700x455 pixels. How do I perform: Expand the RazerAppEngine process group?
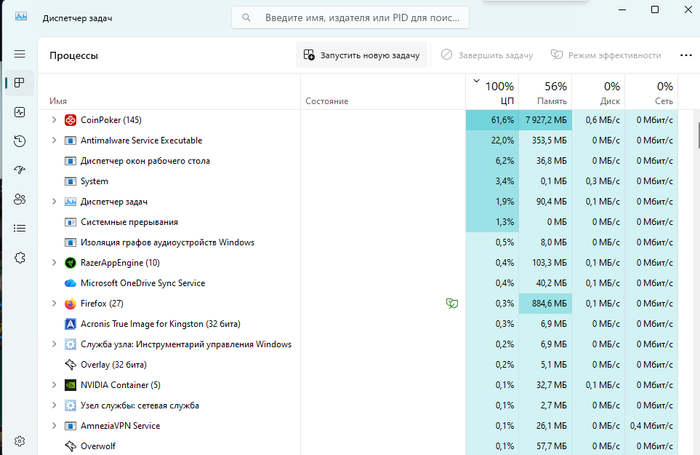click(x=54, y=263)
